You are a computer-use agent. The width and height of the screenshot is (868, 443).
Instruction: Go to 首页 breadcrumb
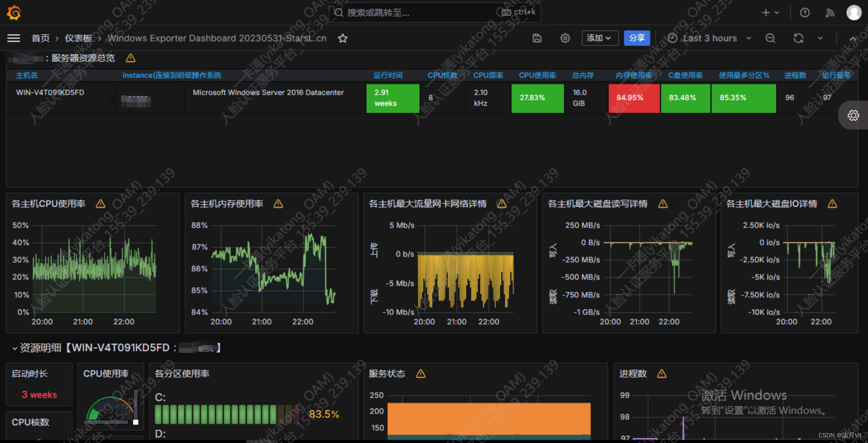[40, 38]
